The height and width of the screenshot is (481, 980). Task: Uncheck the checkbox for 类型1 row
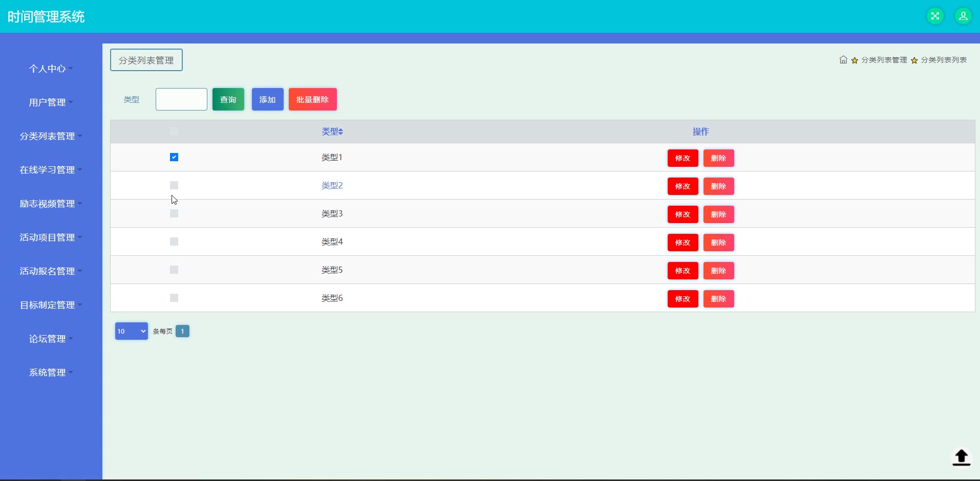[x=174, y=157]
